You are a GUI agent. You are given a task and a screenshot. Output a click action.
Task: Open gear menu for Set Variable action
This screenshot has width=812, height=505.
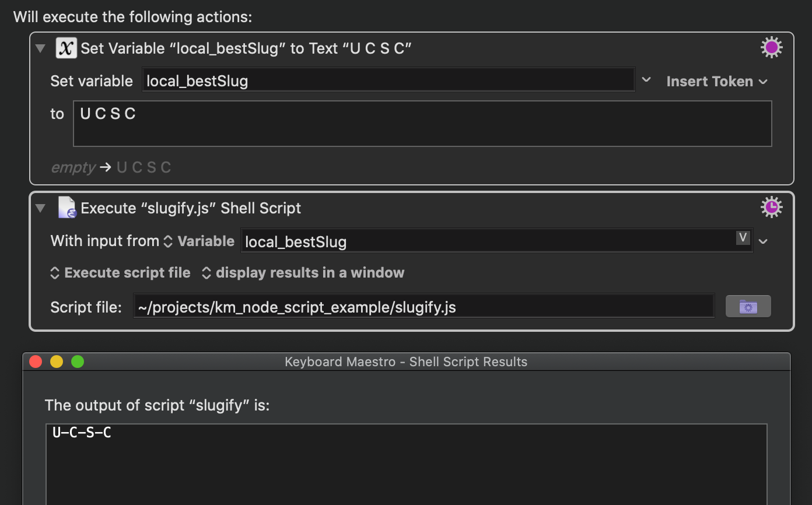(x=771, y=48)
